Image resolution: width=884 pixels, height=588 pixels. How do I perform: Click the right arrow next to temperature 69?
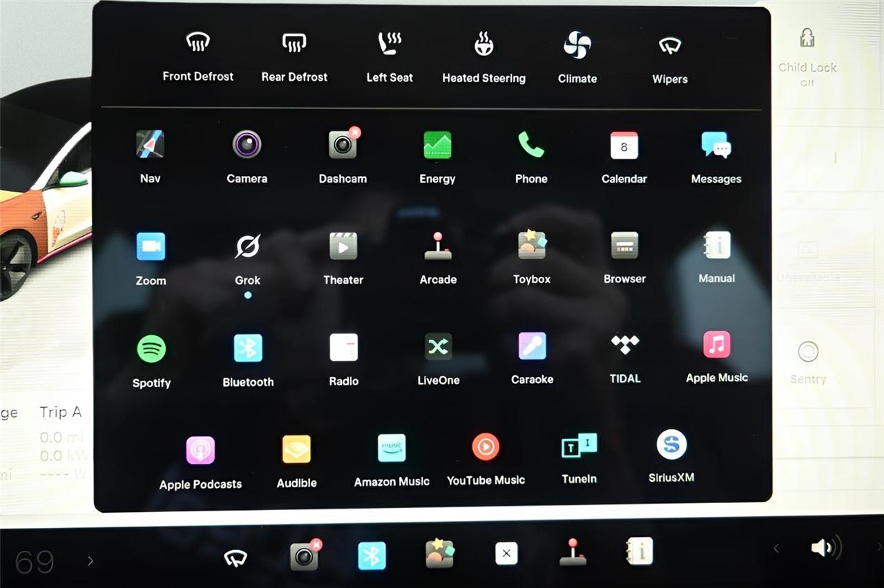click(90, 561)
